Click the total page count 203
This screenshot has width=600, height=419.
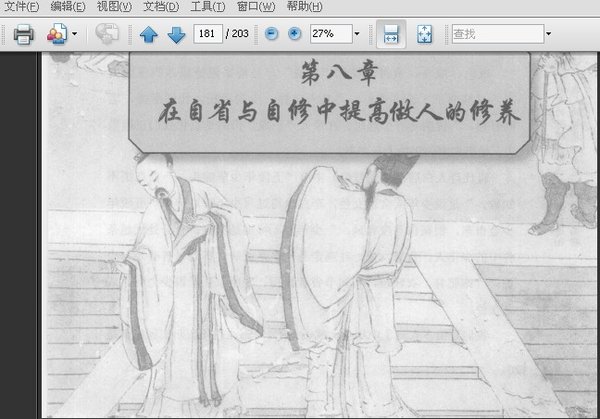240,34
